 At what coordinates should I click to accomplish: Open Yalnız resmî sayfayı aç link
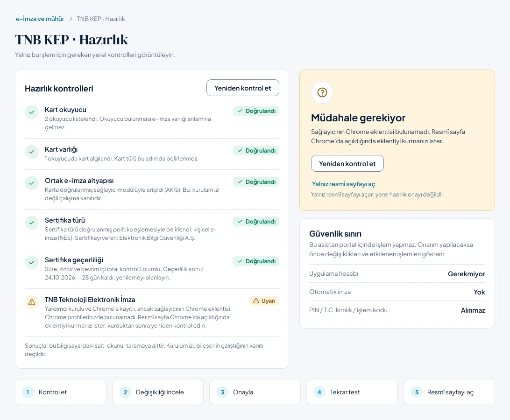pyautogui.click(x=343, y=184)
